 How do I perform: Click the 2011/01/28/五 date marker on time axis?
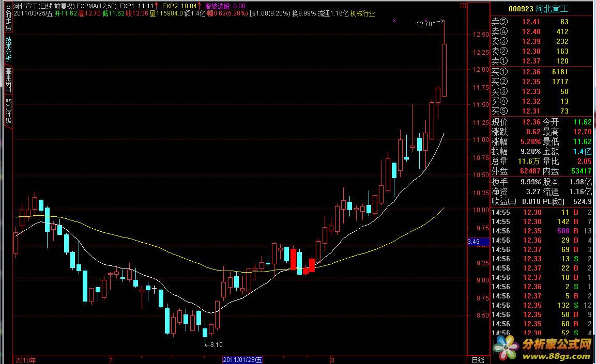point(242,360)
